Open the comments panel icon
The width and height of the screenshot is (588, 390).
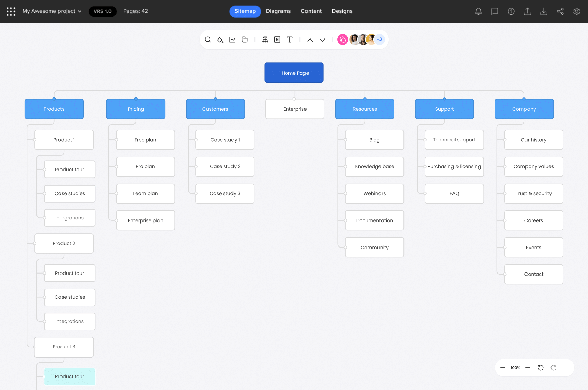click(495, 11)
